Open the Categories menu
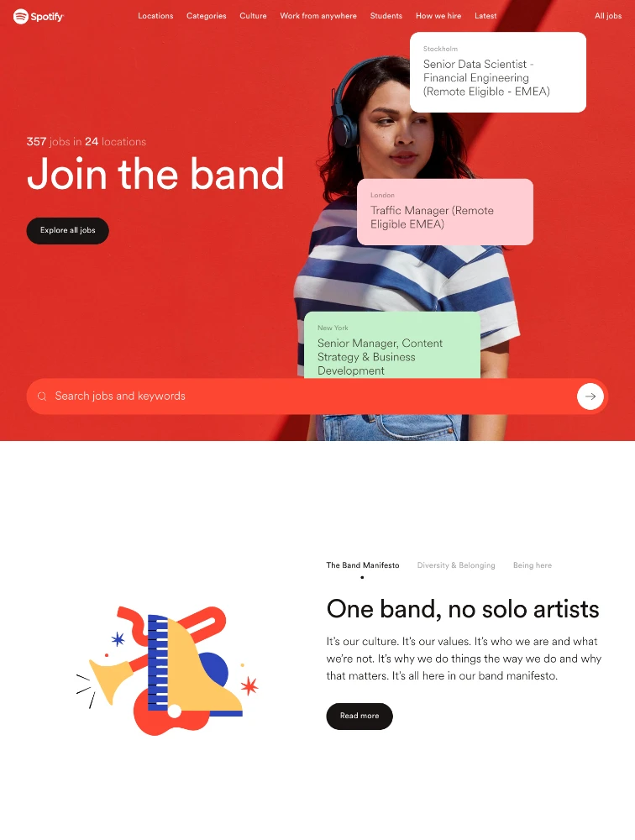The image size is (635, 840). (207, 16)
